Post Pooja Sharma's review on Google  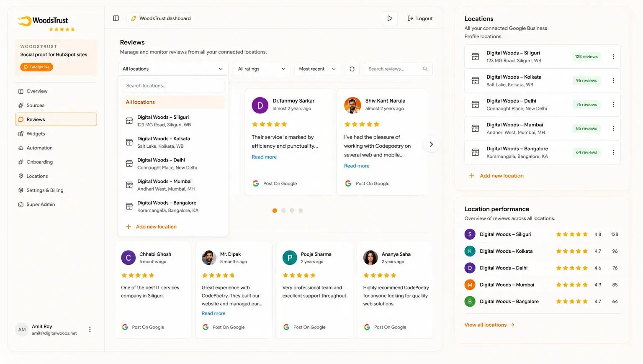pyautogui.click(x=304, y=327)
